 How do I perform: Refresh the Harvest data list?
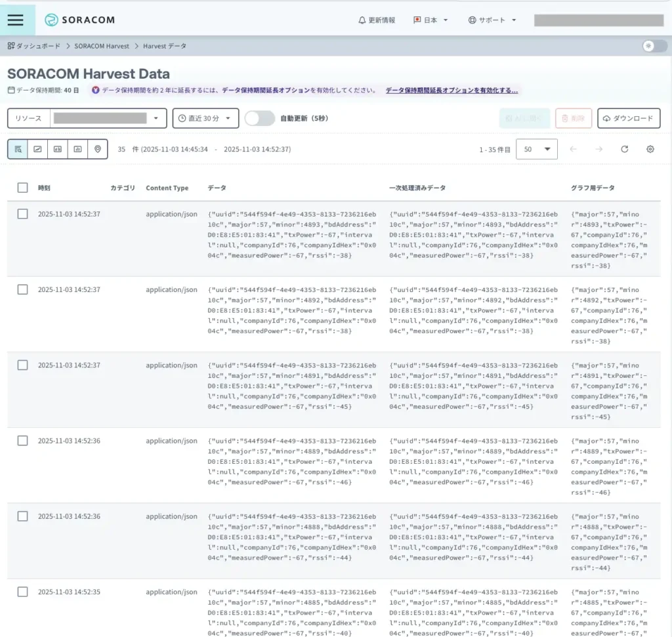click(x=625, y=149)
